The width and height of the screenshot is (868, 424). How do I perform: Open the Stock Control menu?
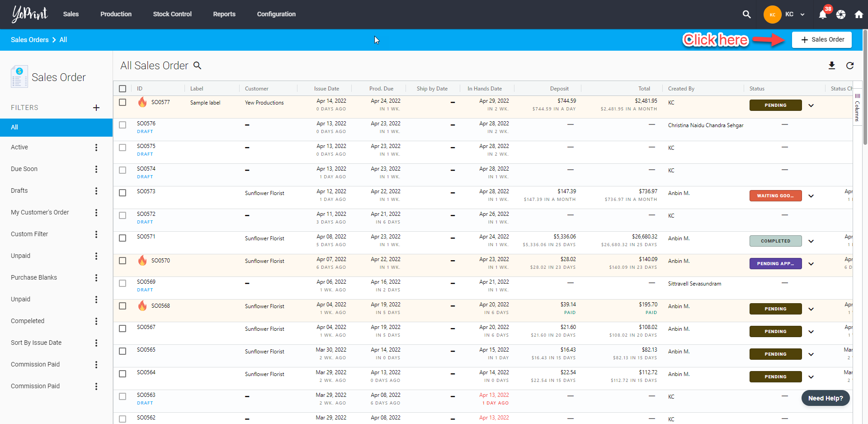(x=172, y=14)
